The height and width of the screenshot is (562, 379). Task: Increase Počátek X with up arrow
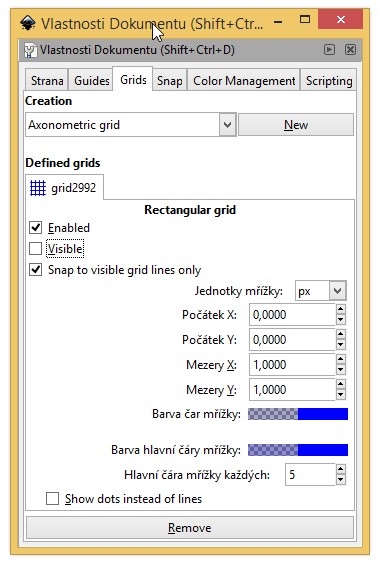click(341, 309)
